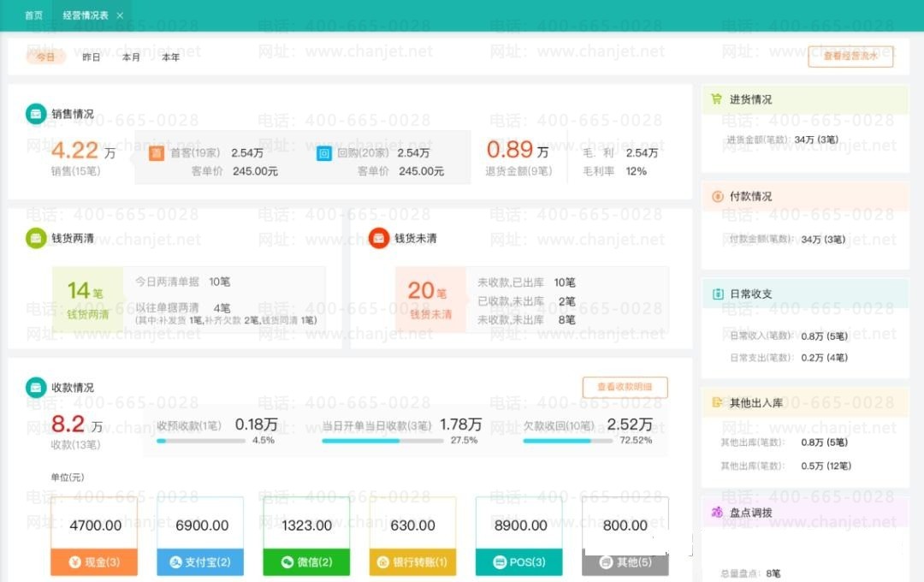This screenshot has height=582, width=924.
Task: Click the 收预收款 4.5% progress bar
Action: pyautogui.click(x=201, y=441)
